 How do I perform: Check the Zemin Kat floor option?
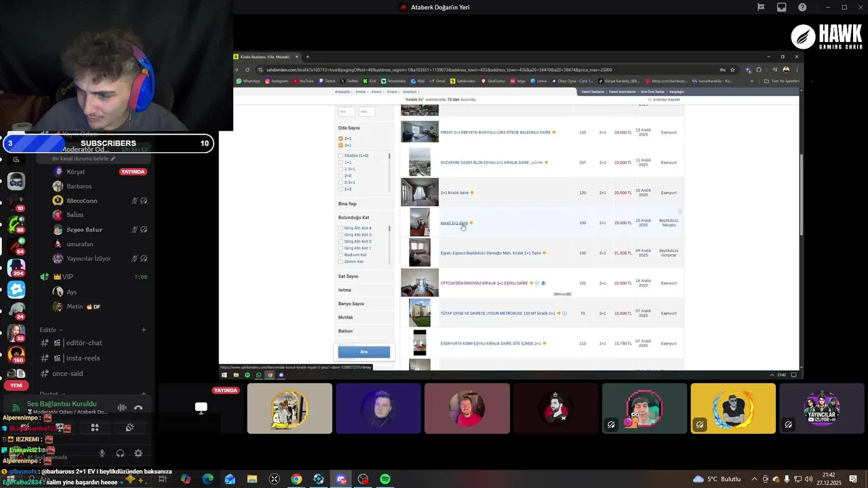pos(340,262)
